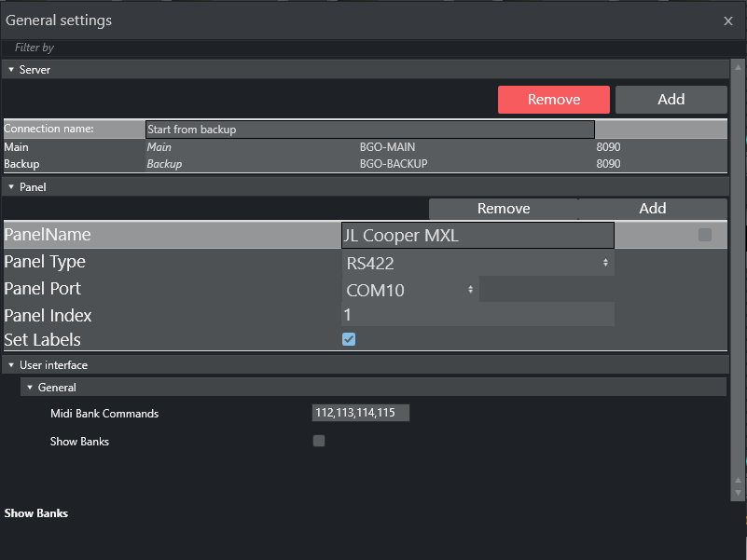Open the Panel Type RS422 dropdown
The width and height of the screenshot is (747, 560).
pyautogui.click(x=477, y=264)
